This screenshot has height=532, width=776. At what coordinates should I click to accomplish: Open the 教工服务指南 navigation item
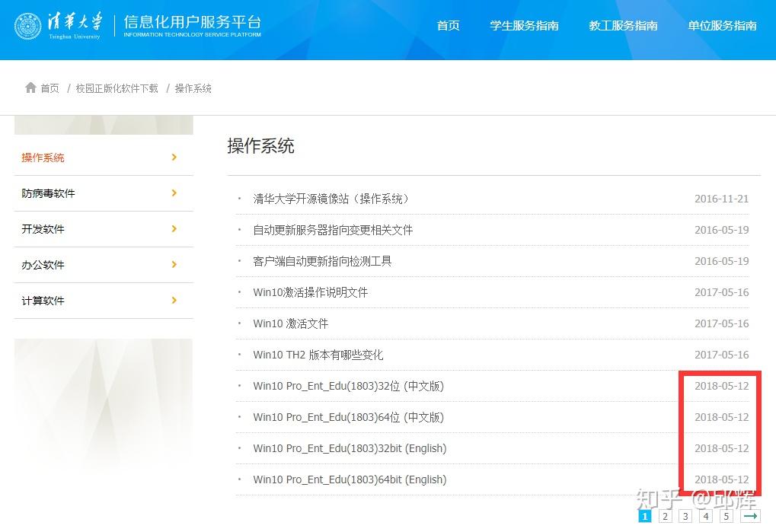[623, 26]
